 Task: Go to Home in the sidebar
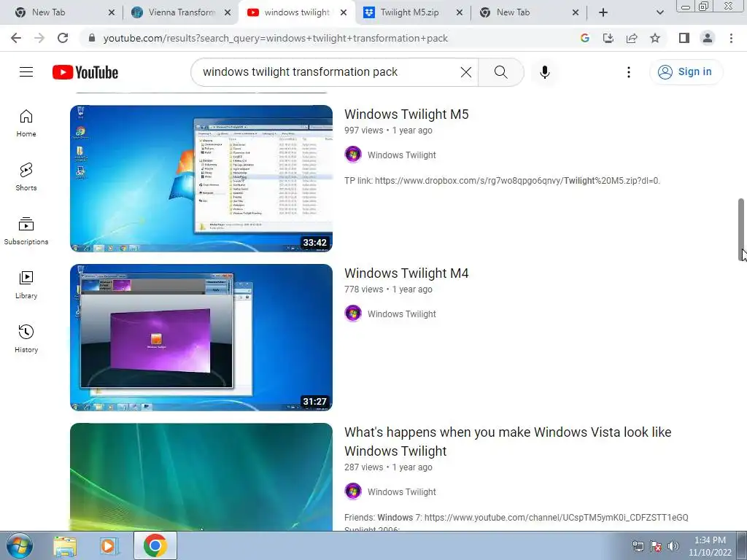(x=26, y=123)
